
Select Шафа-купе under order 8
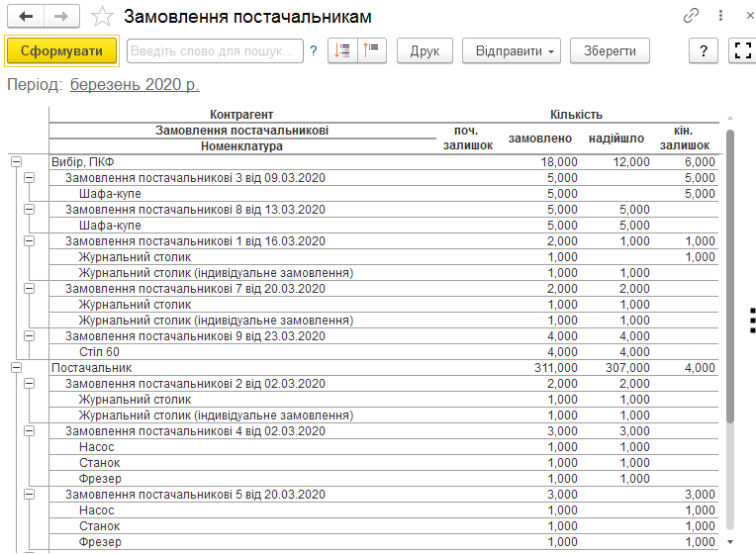110,226
